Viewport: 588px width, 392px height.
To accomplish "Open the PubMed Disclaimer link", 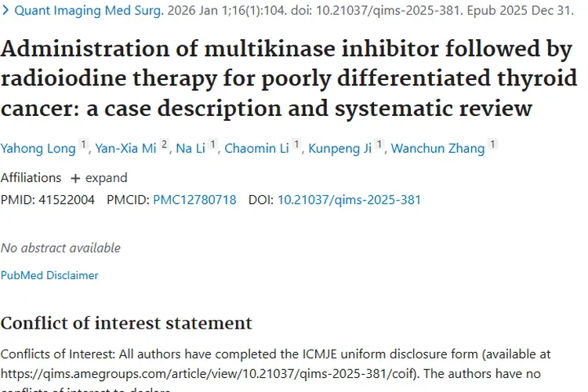I will click(49, 275).
